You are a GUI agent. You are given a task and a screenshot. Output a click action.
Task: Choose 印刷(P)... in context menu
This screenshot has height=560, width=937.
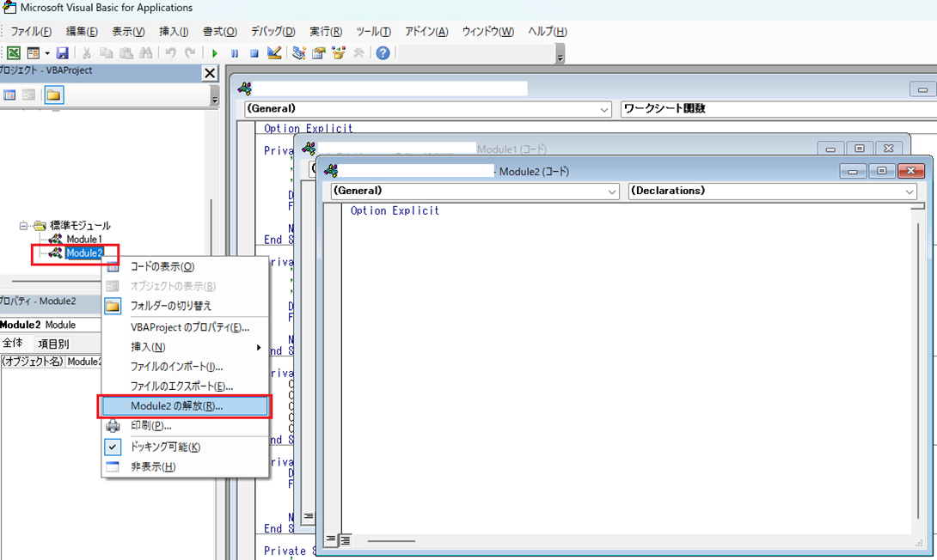pyautogui.click(x=185, y=426)
